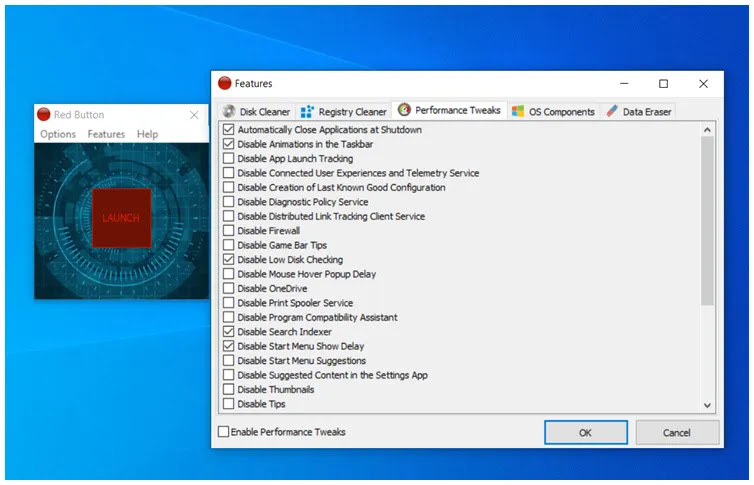
Task: Click the Performance Tweaks gauge icon
Action: [x=404, y=110]
